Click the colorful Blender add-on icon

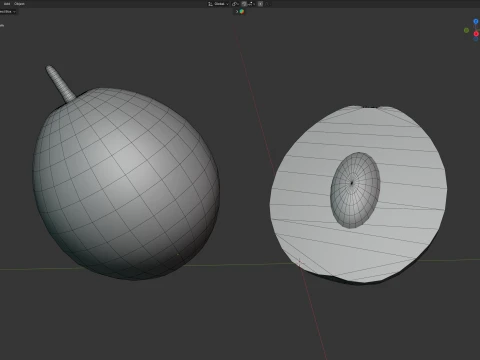tap(242, 12)
